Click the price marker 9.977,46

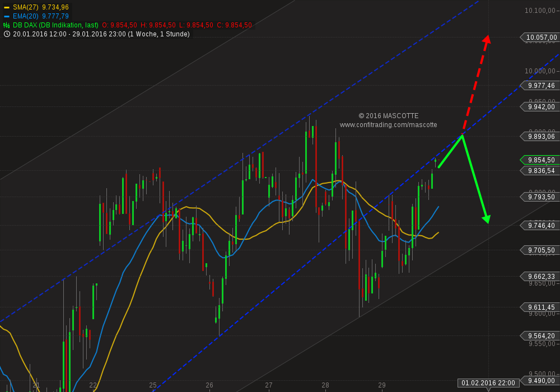coord(540,86)
